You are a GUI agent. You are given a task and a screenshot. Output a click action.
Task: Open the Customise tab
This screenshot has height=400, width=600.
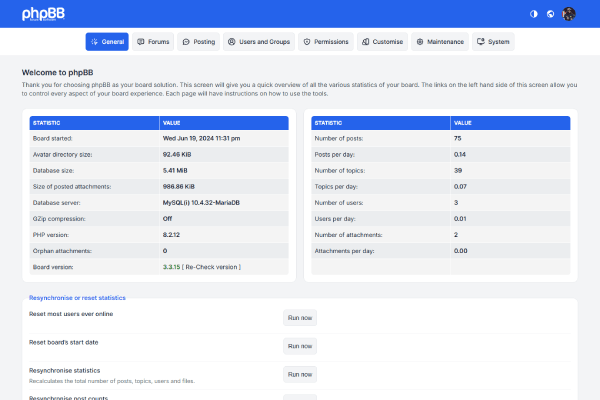click(382, 42)
